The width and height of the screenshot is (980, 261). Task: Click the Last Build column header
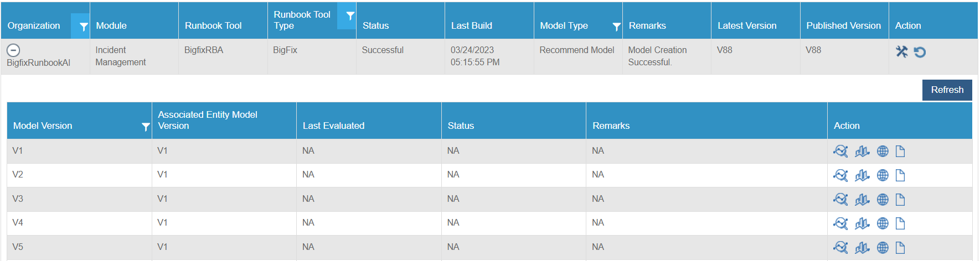coord(471,25)
